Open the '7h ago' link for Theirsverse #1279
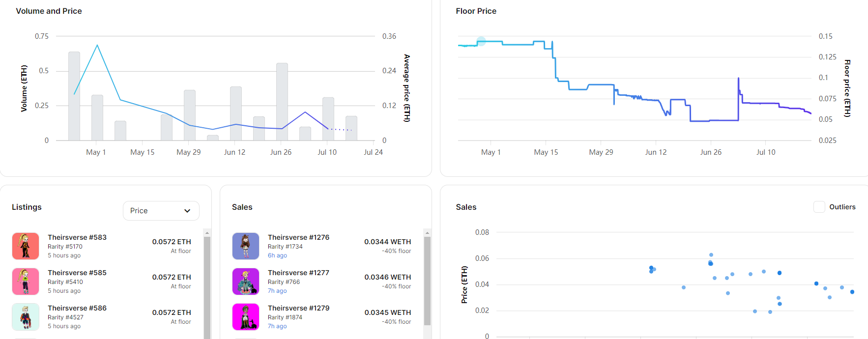Screen dimensions: 868x339 [x=277, y=326]
